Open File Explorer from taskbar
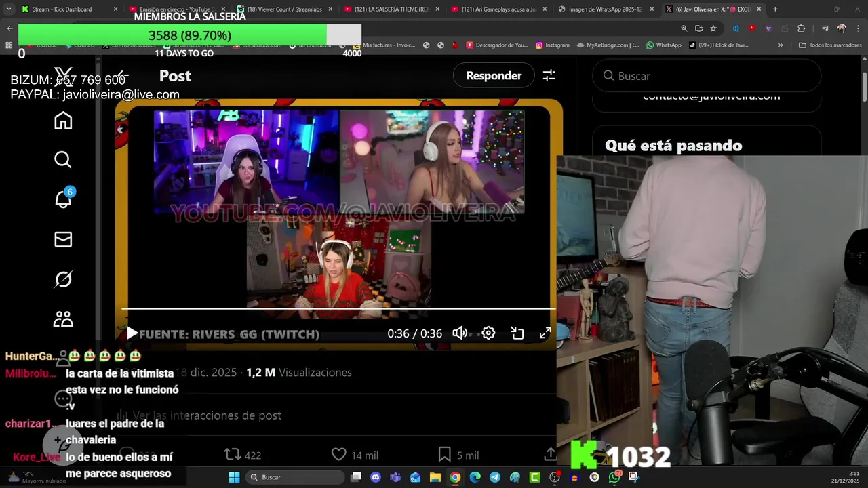868x488 pixels. (x=435, y=477)
